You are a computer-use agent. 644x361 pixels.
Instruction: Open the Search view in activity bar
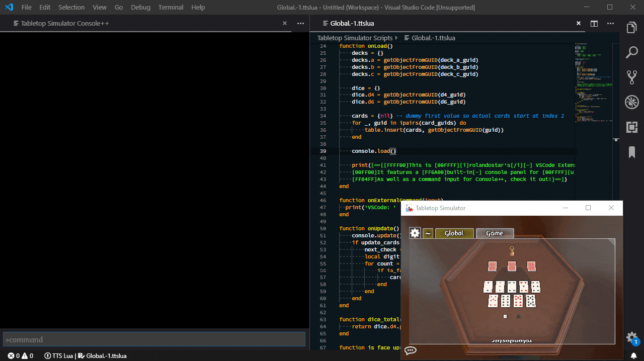point(632,52)
